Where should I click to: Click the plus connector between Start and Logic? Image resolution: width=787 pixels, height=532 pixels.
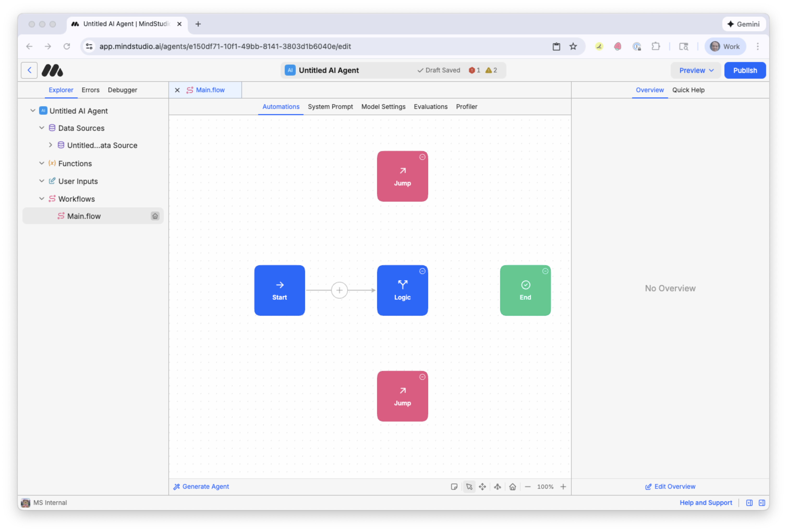[339, 290]
